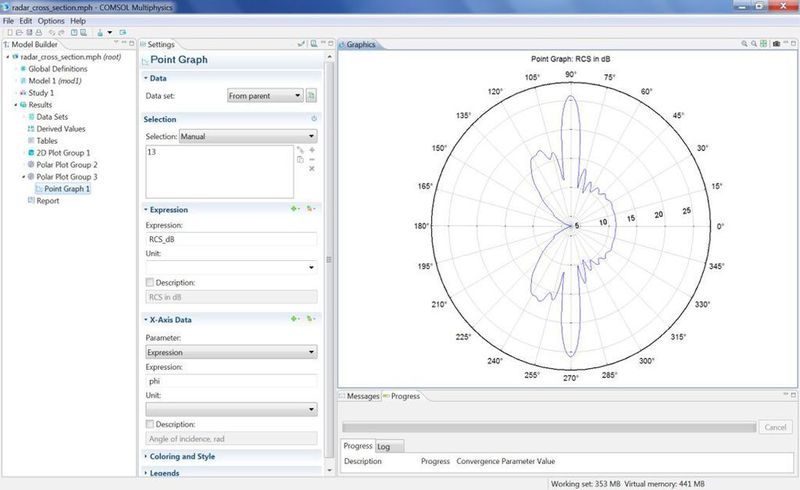Click the Zoom Extents icon in Graphics

pyautogui.click(x=763, y=44)
